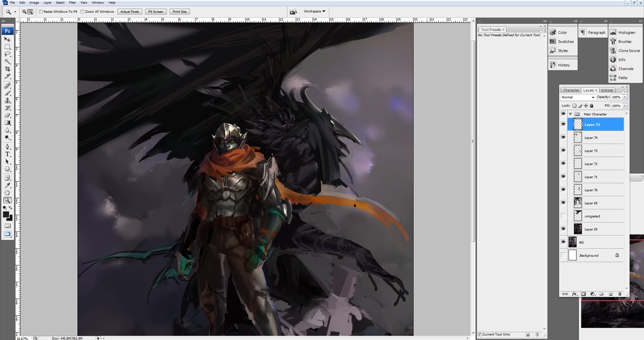The width and height of the screenshot is (644, 340).
Task: Select the Hand tool
Action: click(x=8, y=193)
